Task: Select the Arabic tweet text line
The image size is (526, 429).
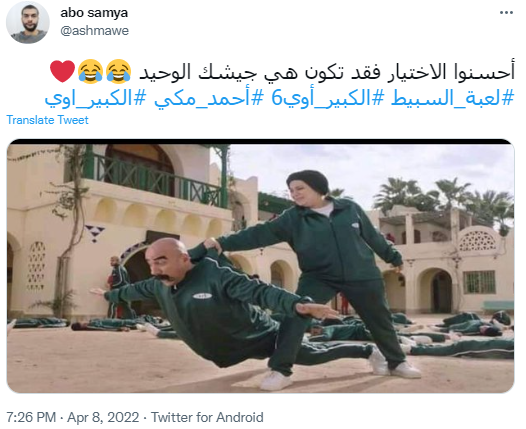Action: click(x=327, y=71)
